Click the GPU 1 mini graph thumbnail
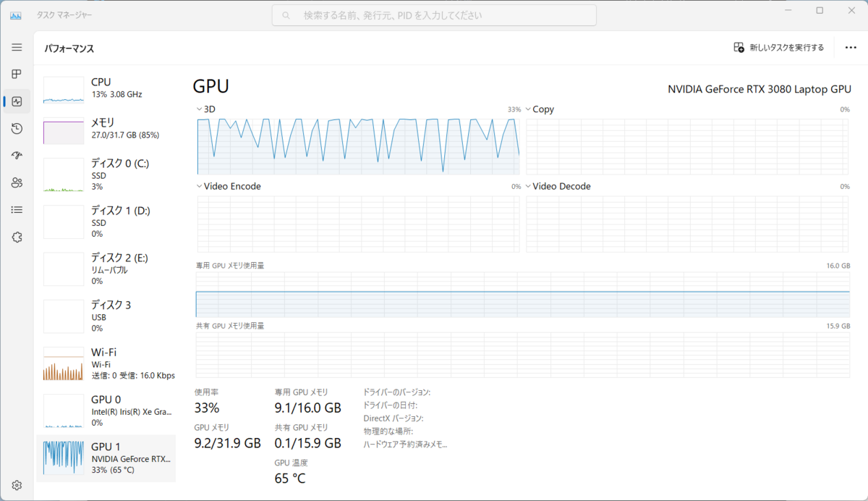The width and height of the screenshot is (868, 501). click(64, 458)
